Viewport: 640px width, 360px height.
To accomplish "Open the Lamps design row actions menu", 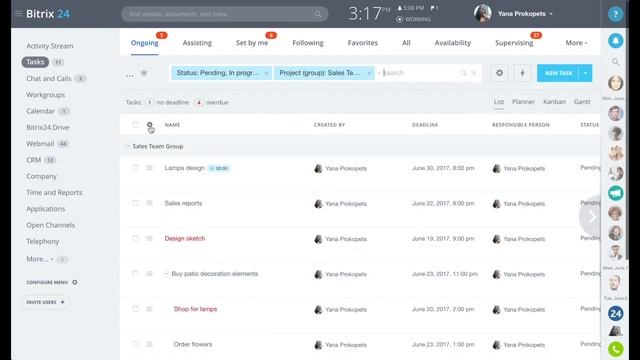I will (x=149, y=168).
